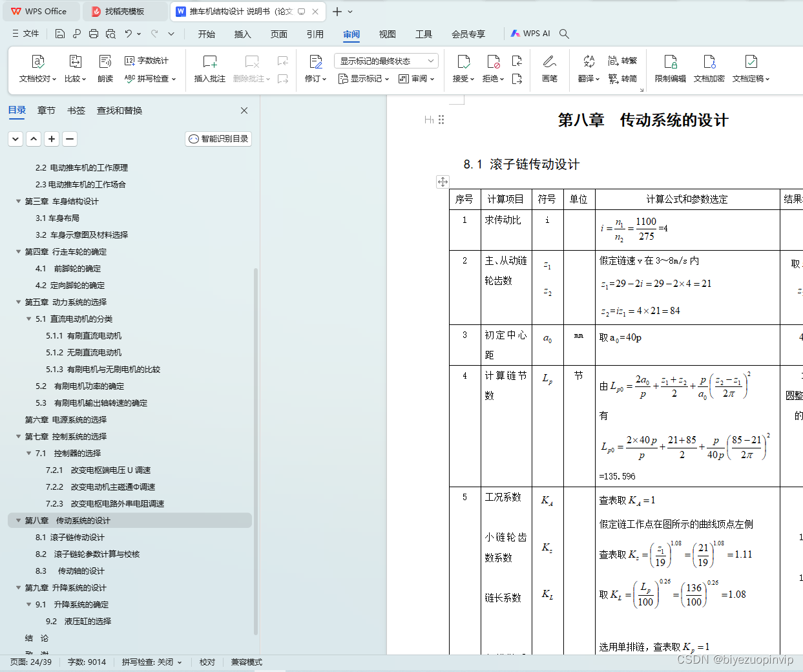This screenshot has width=803, height=672.
Task: Click 字数: 9014 in status bar
Action: click(87, 662)
